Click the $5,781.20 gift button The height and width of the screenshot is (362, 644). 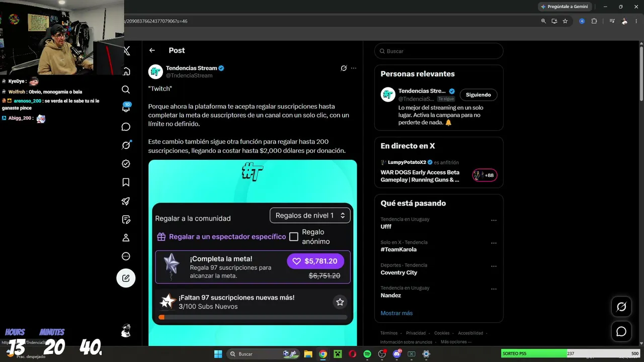[x=315, y=261]
